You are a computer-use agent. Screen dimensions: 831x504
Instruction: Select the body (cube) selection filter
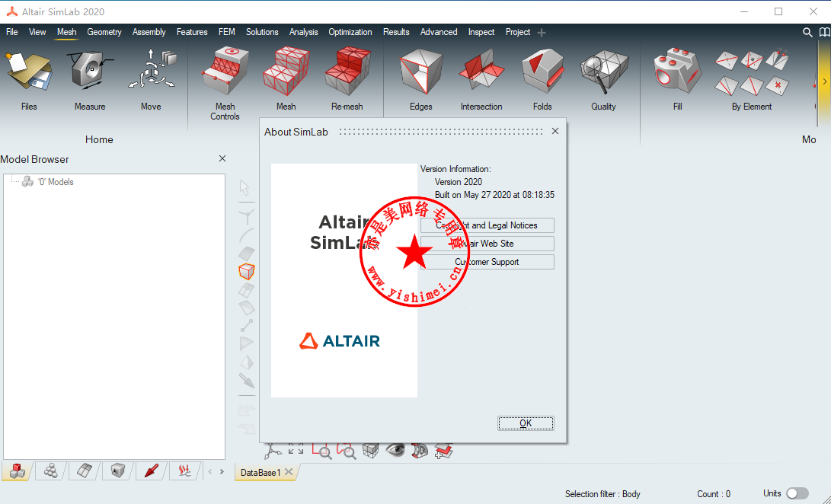(x=247, y=271)
